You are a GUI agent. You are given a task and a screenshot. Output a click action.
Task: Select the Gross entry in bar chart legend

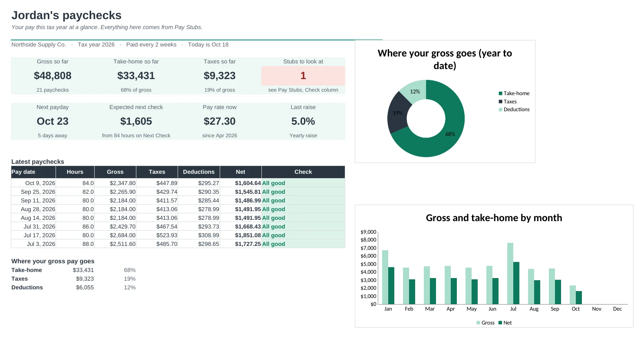pyautogui.click(x=485, y=323)
